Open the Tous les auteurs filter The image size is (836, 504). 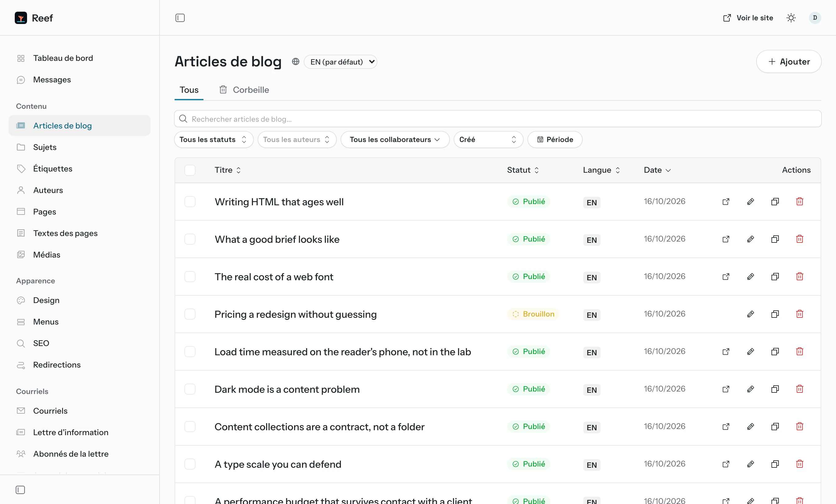click(x=297, y=140)
